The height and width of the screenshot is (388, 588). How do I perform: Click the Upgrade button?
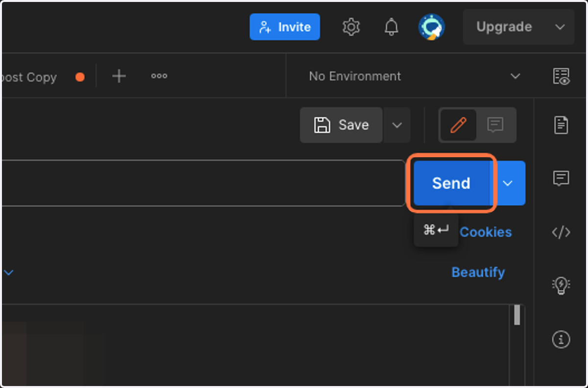[504, 27]
